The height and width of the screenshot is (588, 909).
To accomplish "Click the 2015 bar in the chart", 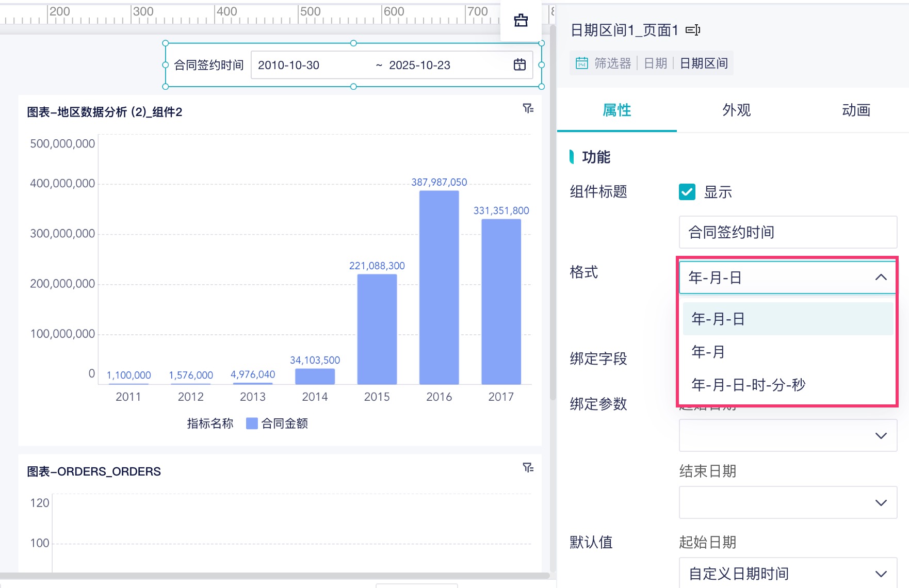I will (377, 329).
